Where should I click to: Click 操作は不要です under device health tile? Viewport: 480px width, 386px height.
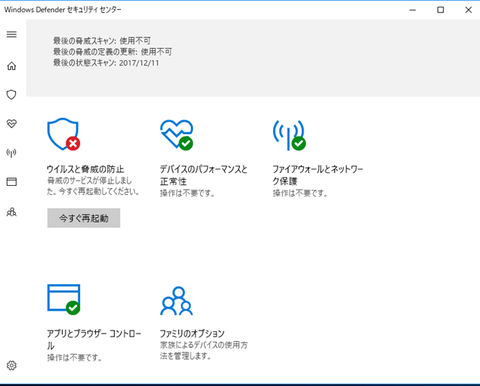[187, 193]
